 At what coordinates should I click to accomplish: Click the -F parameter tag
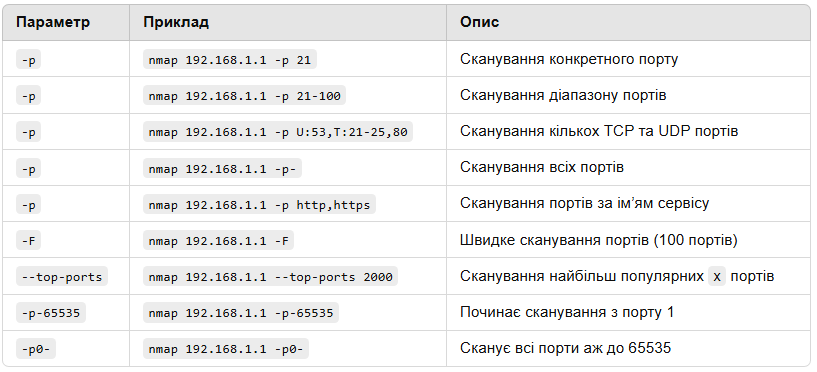tap(28, 241)
